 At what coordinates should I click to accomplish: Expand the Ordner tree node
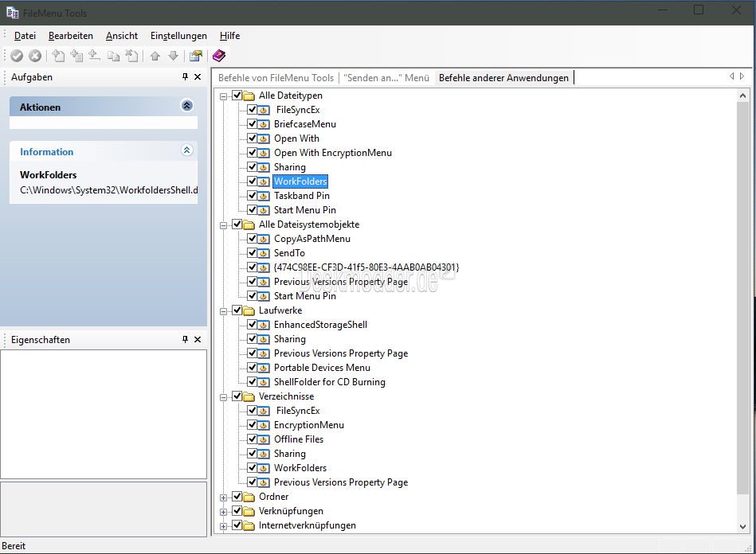tap(223, 497)
